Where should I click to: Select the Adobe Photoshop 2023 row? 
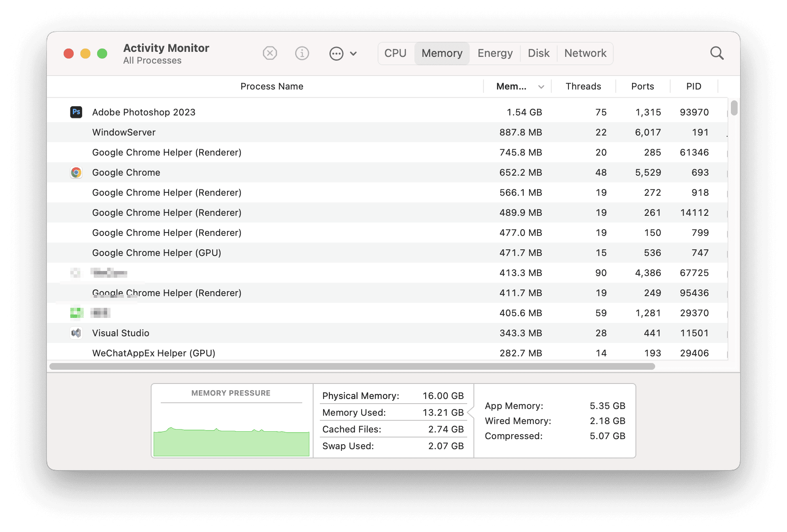click(387, 112)
